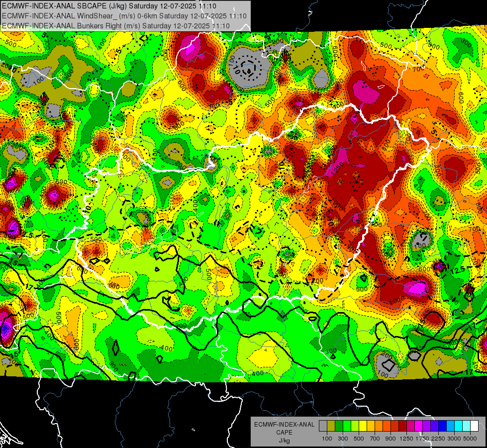This screenshot has width=487, height=448.
Task: Select the SBCAPE (J/kg) title line
Action: [x=109, y=6]
